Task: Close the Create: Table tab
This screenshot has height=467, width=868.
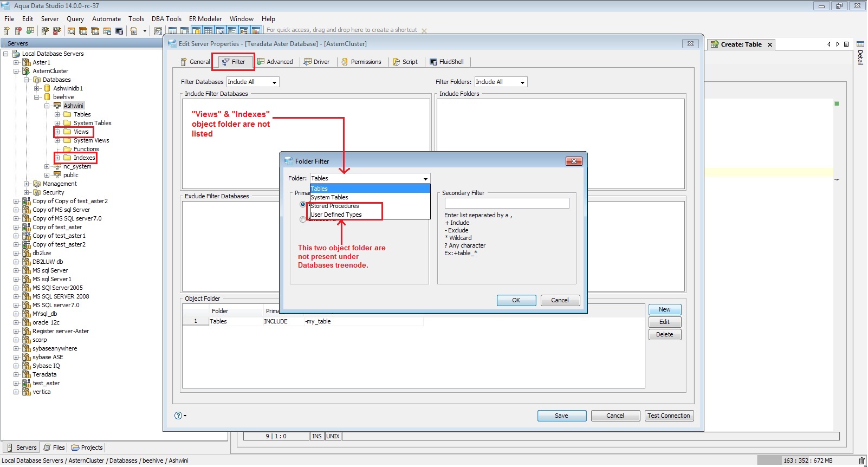Action: tap(769, 44)
